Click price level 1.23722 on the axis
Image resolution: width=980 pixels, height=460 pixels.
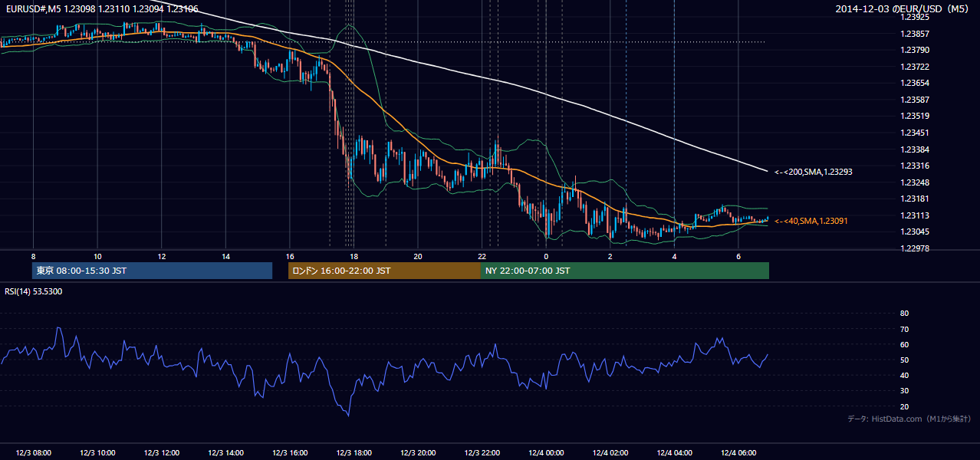tap(915, 67)
